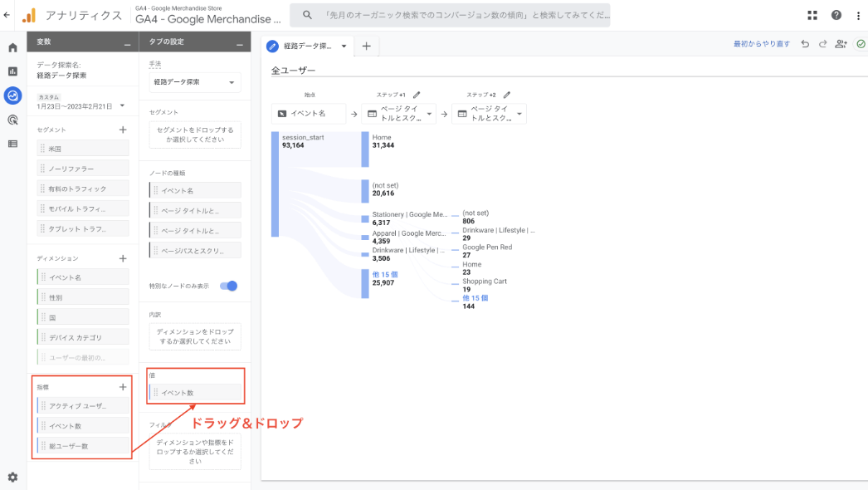Image resolution: width=868 pixels, height=490 pixels.
Task: Click the green check status icon
Action: (x=861, y=44)
